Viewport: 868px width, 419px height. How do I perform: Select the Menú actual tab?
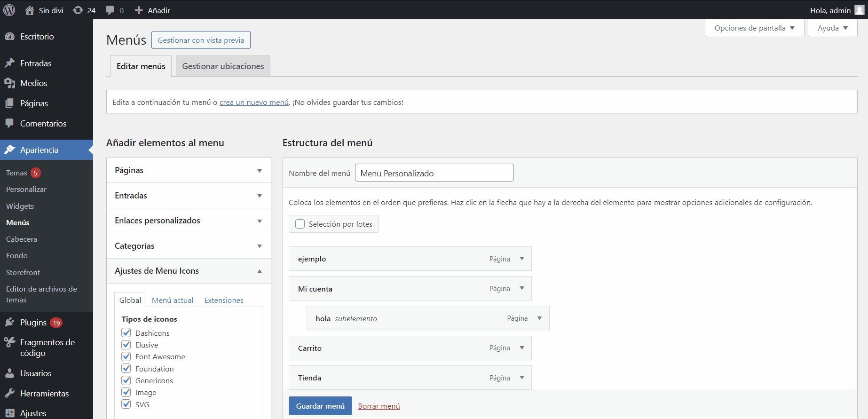[173, 300]
